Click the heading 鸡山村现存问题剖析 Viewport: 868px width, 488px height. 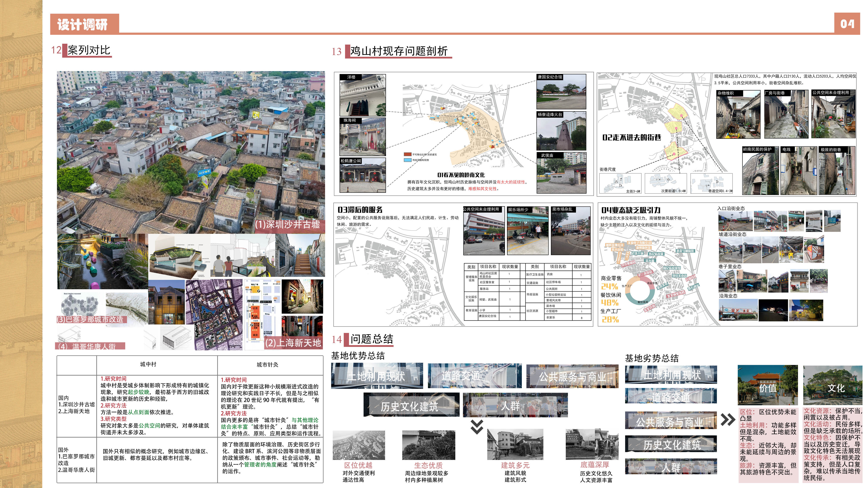[399, 51]
